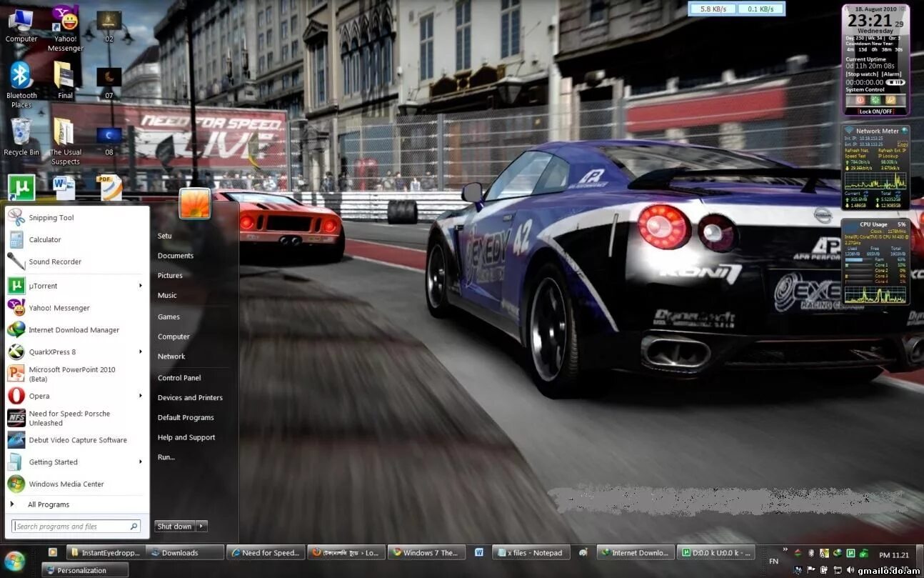Image resolution: width=924 pixels, height=578 pixels.
Task: Click the Alarm link in clock gadget
Action: pyautogui.click(x=891, y=74)
